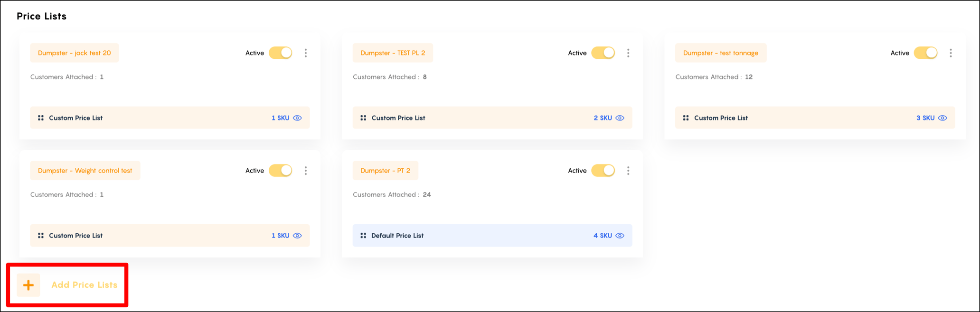Click the drag handle beside jack test 20's Custom Price List
The width and height of the screenshot is (980, 312).
tap(41, 118)
